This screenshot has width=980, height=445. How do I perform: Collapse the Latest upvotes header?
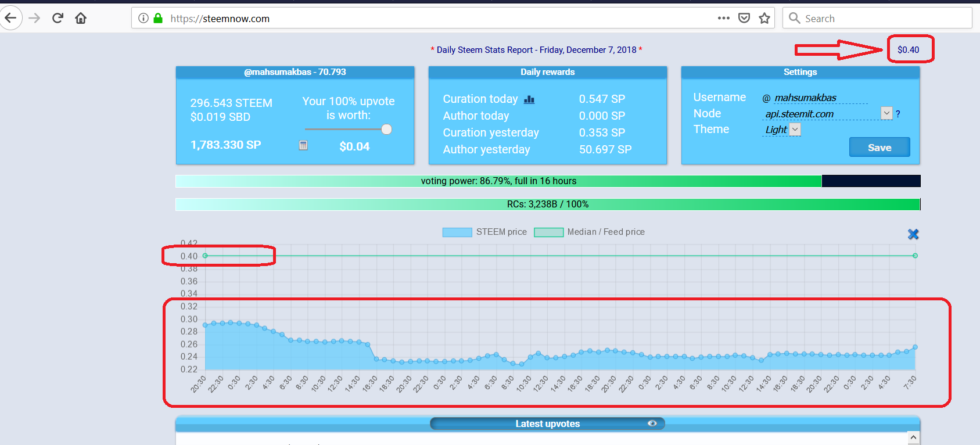tap(547, 424)
